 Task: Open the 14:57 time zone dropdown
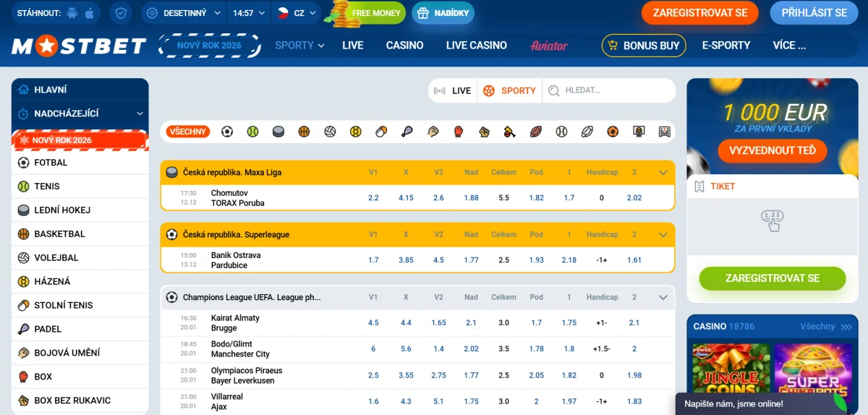250,13
